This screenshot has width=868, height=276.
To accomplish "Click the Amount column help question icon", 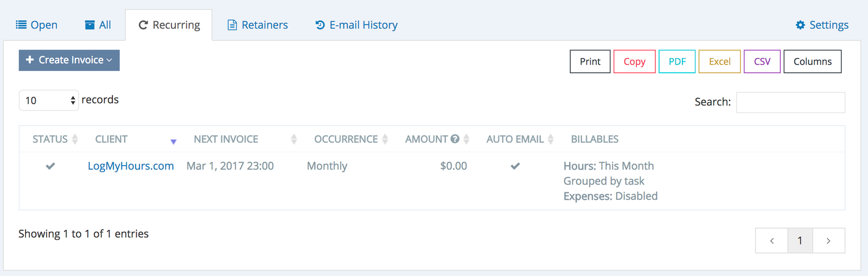I will point(455,139).
